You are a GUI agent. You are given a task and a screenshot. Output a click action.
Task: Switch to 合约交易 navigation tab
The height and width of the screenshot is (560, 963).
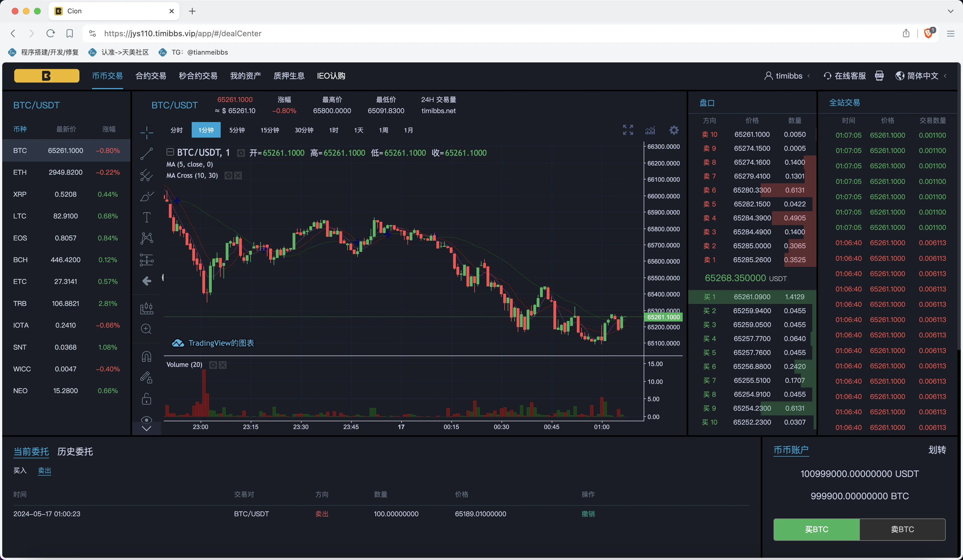(150, 76)
